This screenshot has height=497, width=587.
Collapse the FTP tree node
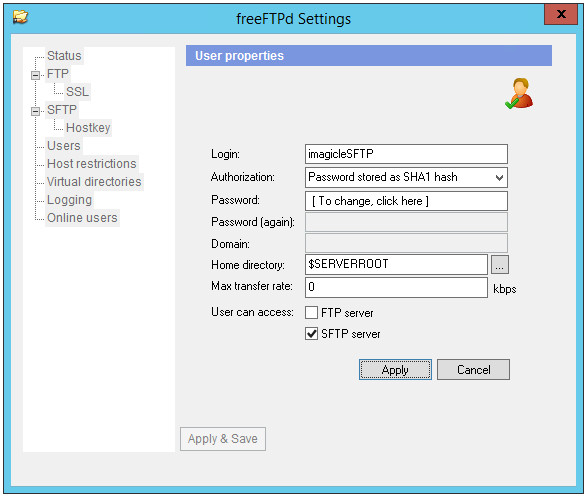pyautogui.click(x=35, y=75)
